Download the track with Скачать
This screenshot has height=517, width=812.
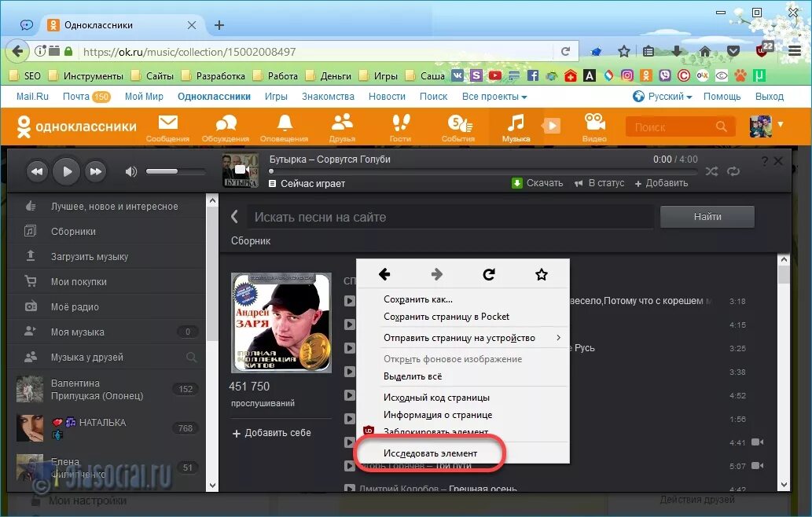pos(537,183)
